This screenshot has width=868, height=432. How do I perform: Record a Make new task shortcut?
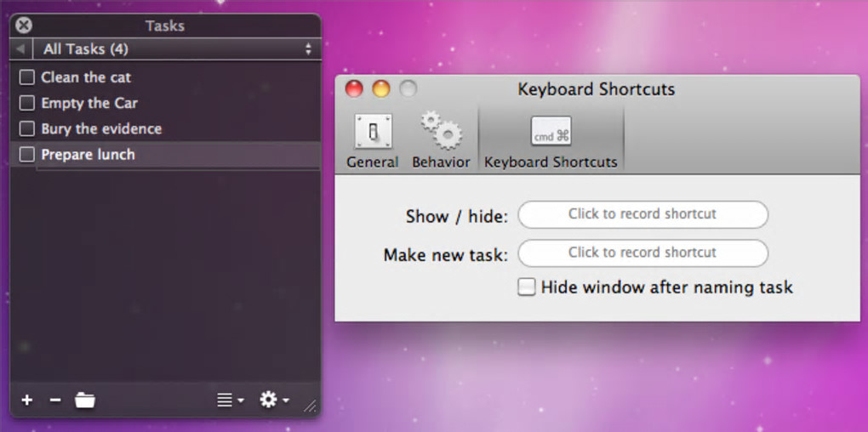pos(642,253)
